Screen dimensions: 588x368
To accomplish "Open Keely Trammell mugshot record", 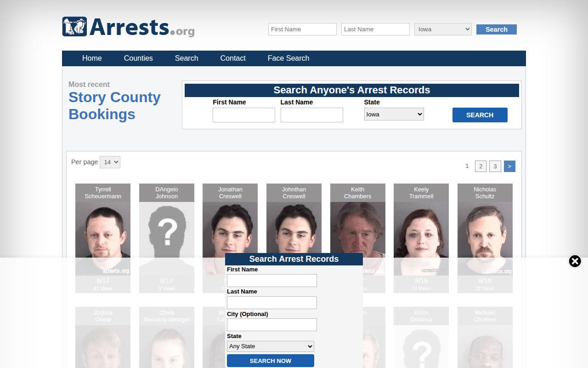I will click(421, 238).
